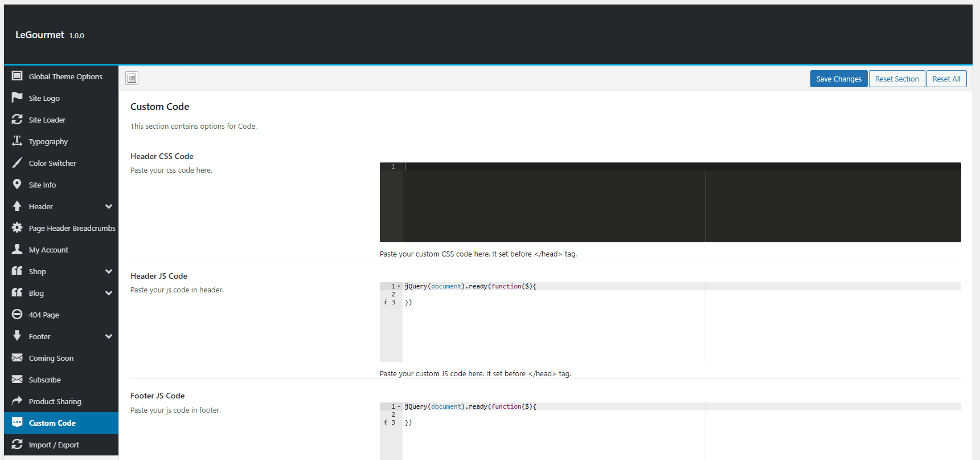Click the Footer down-arrow icon

pos(17,336)
